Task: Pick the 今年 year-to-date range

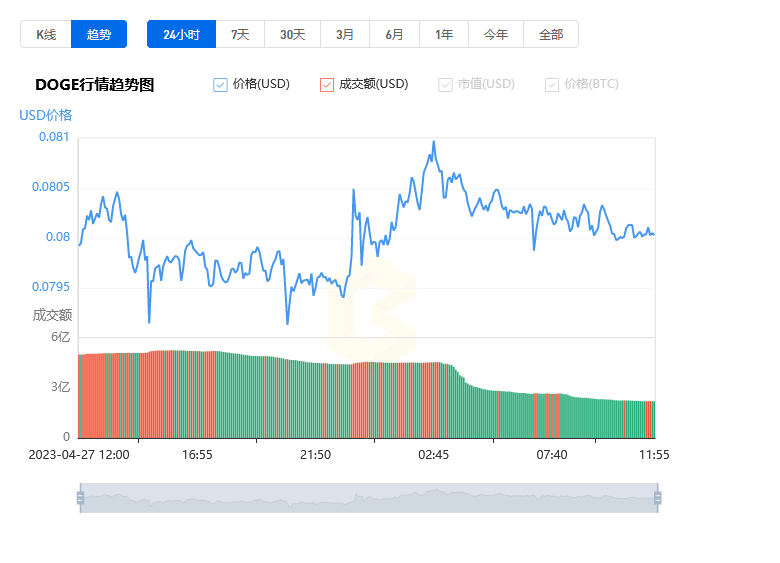Action: [496, 34]
